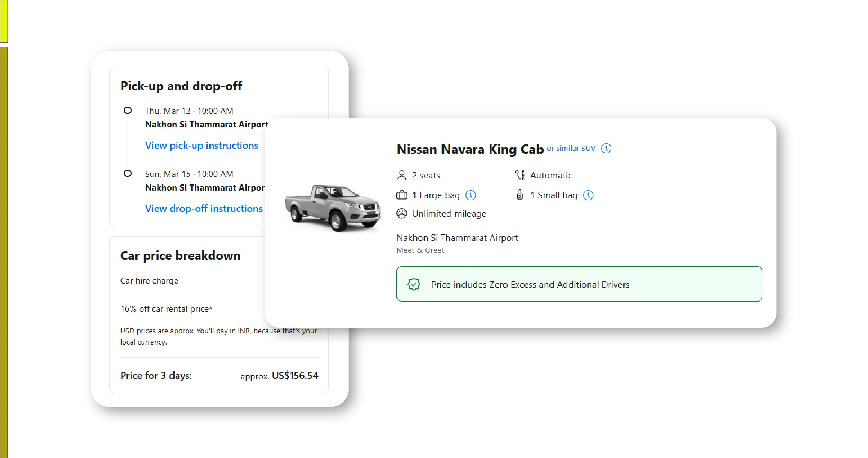Click the person icon beside 2 seats
Image resolution: width=868 pixels, height=458 pixels.
(402, 175)
